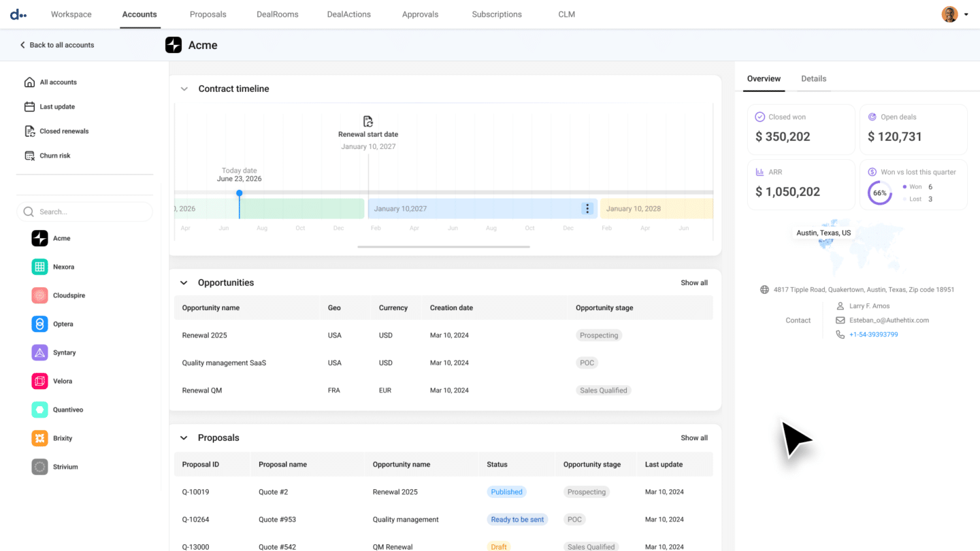The image size is (980, 551).
Task: Click Show all in the Opportunities section
Action: pos(693,282)
